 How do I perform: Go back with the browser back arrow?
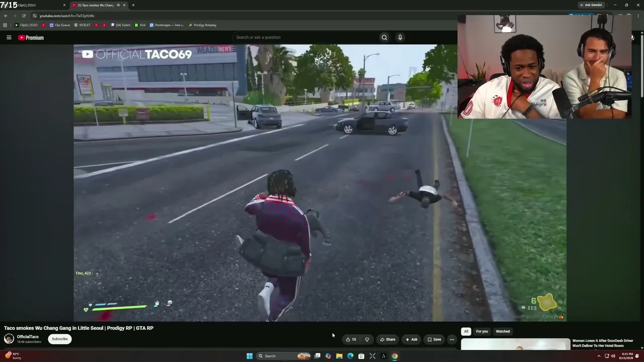coord(6,16)
